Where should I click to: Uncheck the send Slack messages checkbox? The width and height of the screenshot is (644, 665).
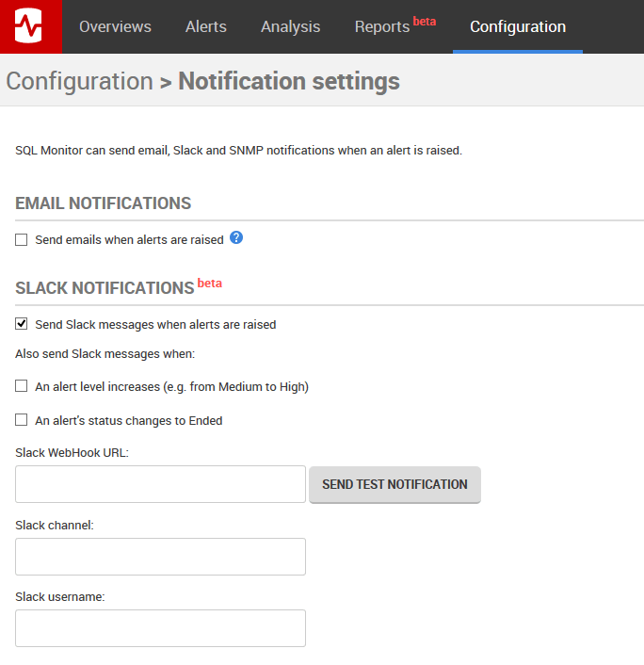[x=22, y=324]
